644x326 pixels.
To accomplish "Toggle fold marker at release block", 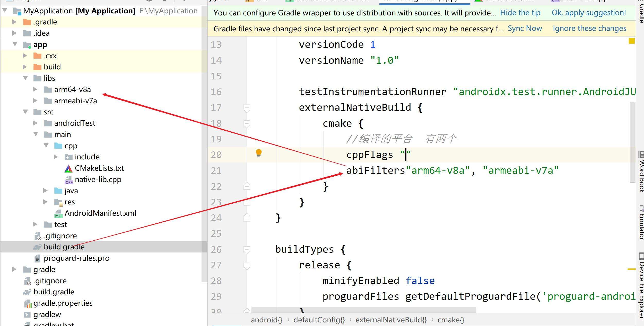I will [247, 265].
